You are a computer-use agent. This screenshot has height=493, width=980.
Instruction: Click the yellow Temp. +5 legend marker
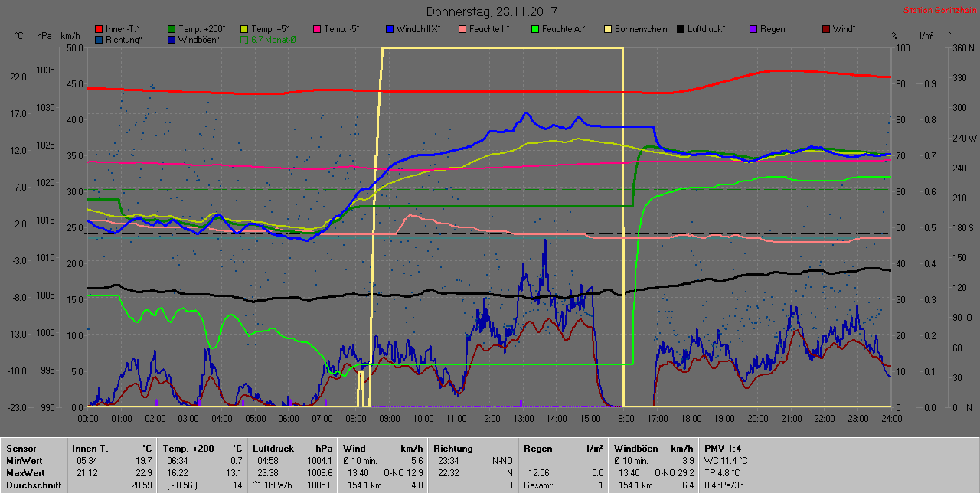[x=245, y=29]
